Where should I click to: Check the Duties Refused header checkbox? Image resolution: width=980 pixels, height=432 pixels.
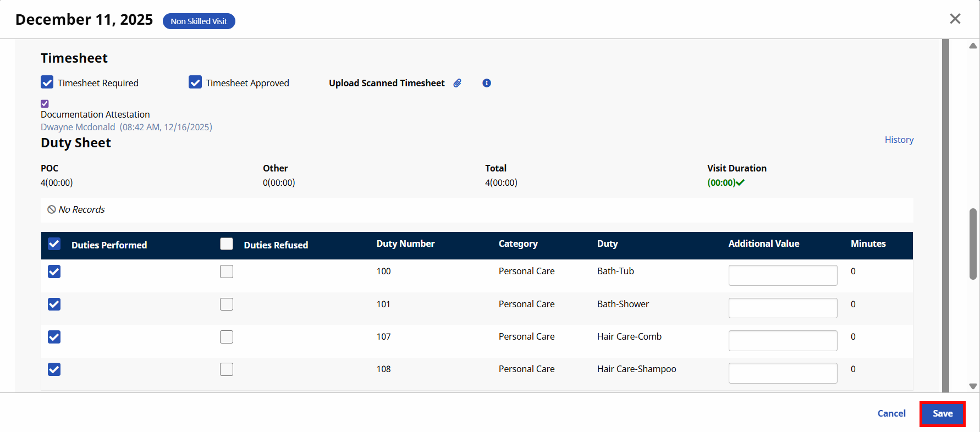point(227,244)
